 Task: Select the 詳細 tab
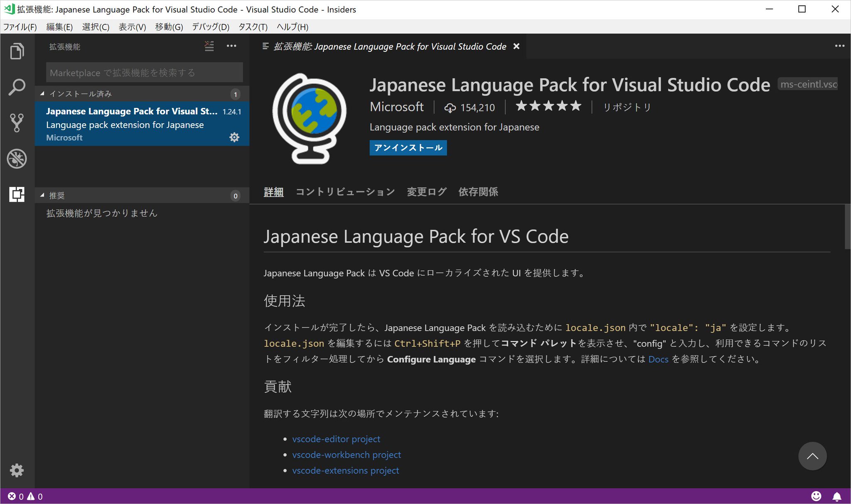(273, 192)
